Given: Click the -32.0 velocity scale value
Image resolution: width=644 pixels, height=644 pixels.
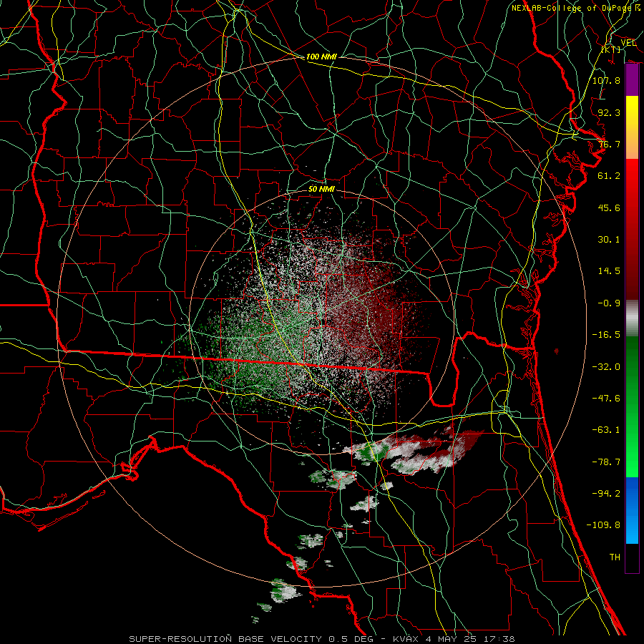Looking at the screenshot, I should click(x=606, y=367).
